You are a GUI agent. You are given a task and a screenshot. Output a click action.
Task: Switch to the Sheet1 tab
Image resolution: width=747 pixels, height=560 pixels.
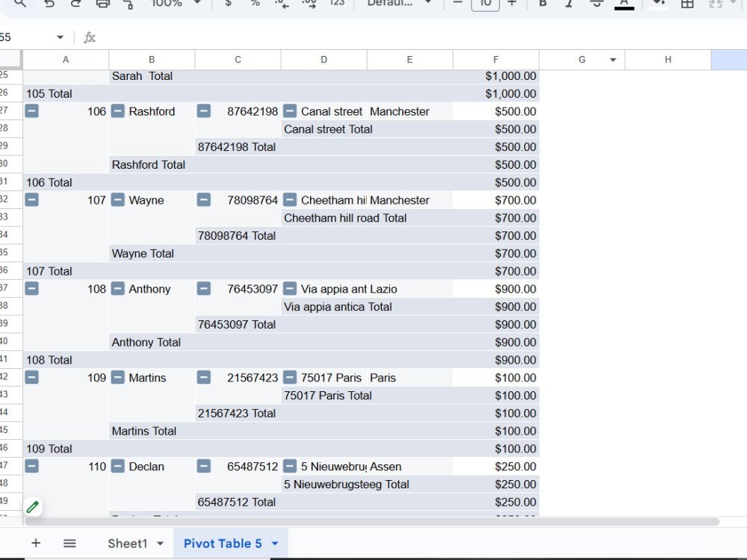tap(128, 544)
